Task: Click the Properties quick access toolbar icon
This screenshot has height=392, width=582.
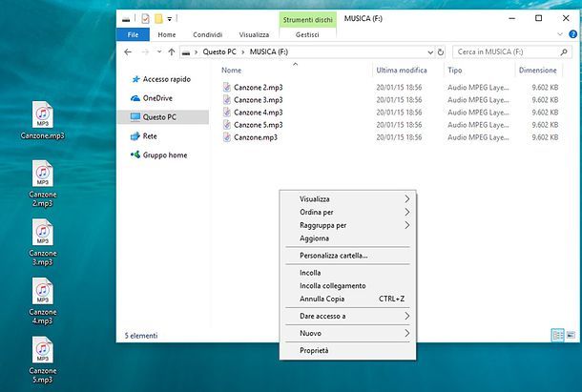Action: (x=145, y=18)
